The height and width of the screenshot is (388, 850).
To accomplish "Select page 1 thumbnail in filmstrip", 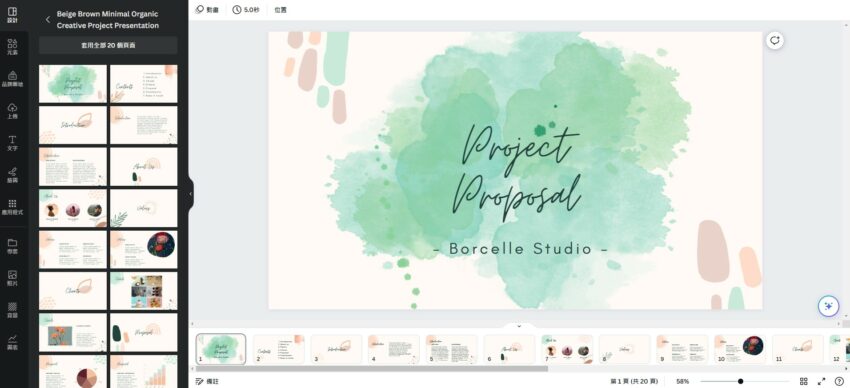I will click(221, 348).
